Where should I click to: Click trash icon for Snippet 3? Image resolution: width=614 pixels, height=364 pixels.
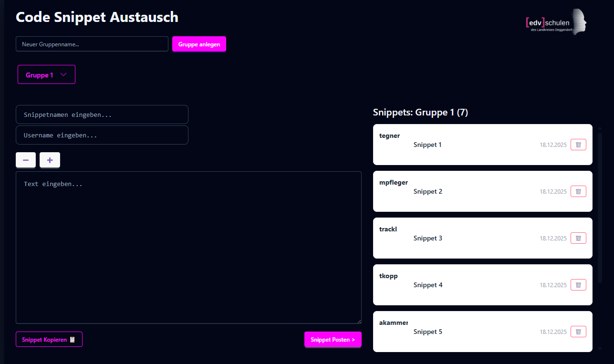578,238
